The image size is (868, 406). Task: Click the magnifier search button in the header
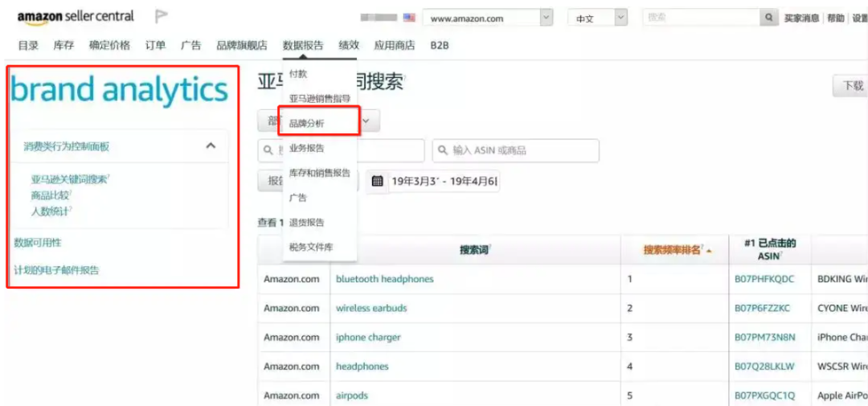tap(768, 18)
